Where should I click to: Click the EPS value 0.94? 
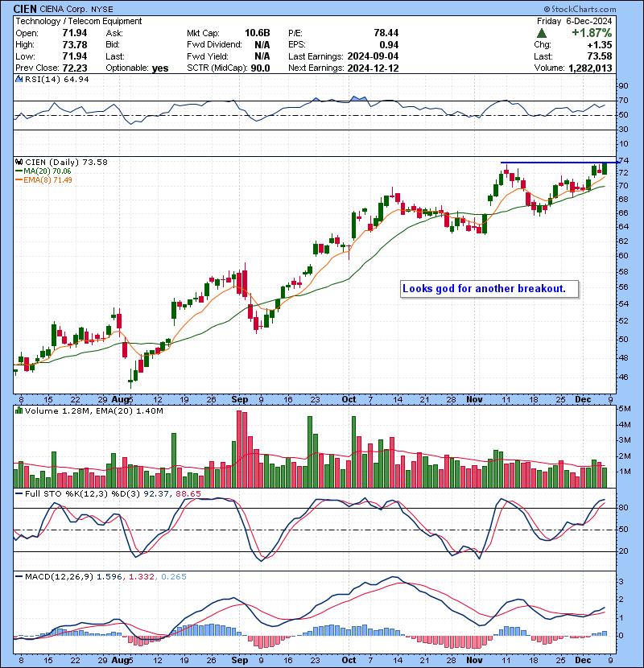(x=389, y=45)
